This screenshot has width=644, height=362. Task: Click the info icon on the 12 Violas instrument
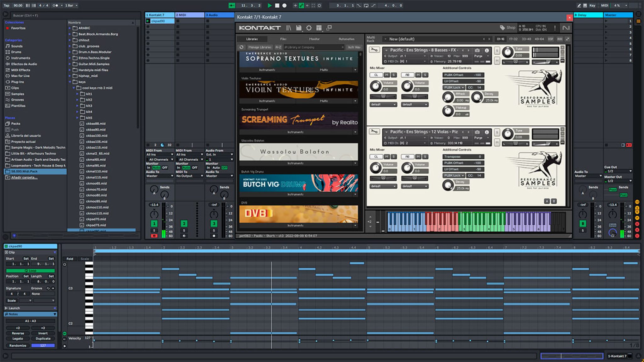pos(487,132)
